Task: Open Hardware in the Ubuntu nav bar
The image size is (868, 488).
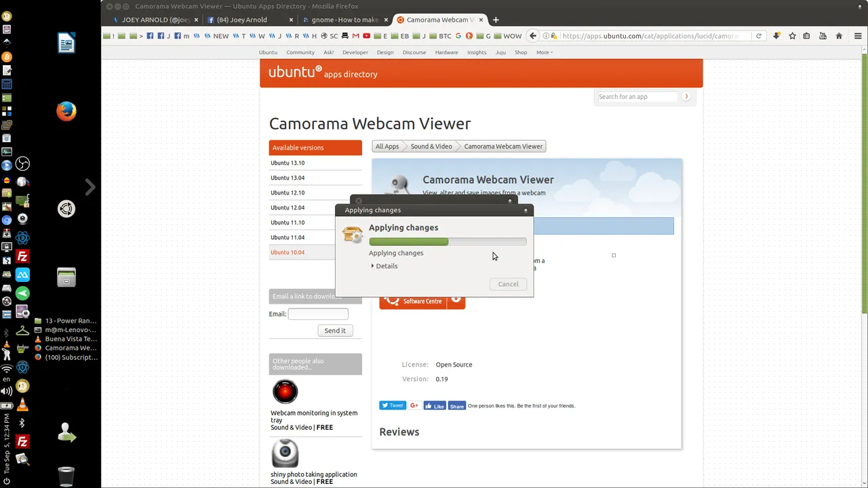Action: pyautogui.click(x=446, y=52)
